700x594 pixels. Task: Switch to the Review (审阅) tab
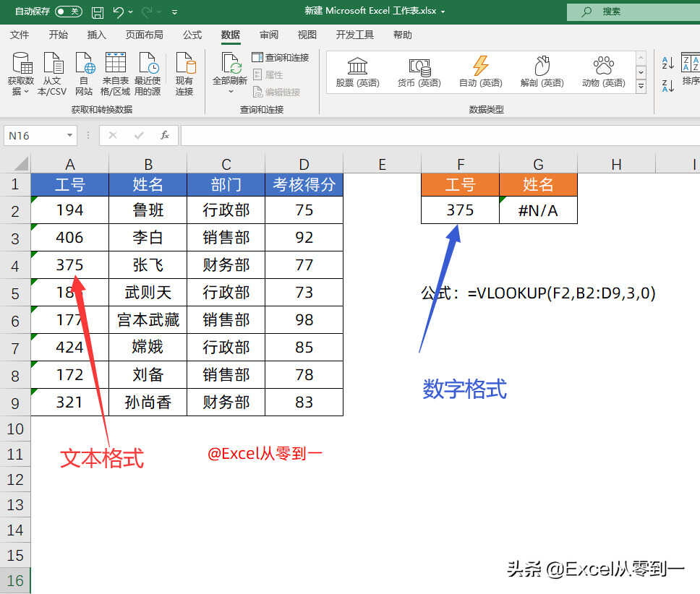[269, 35]
